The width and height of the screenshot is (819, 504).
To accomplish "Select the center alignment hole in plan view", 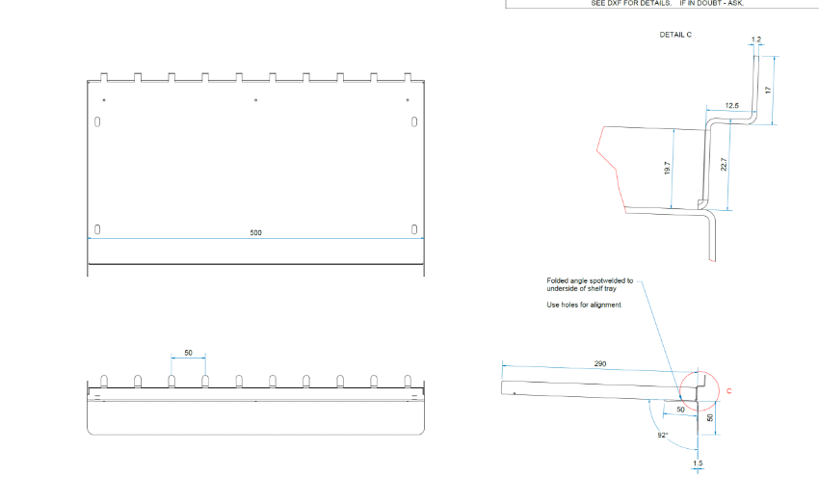I will pos(255,100).
